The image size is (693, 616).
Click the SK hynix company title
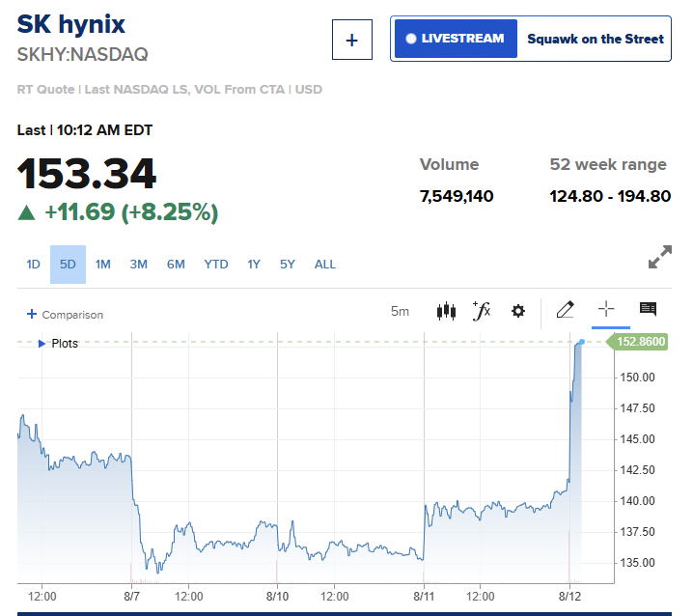coord(71,25)
